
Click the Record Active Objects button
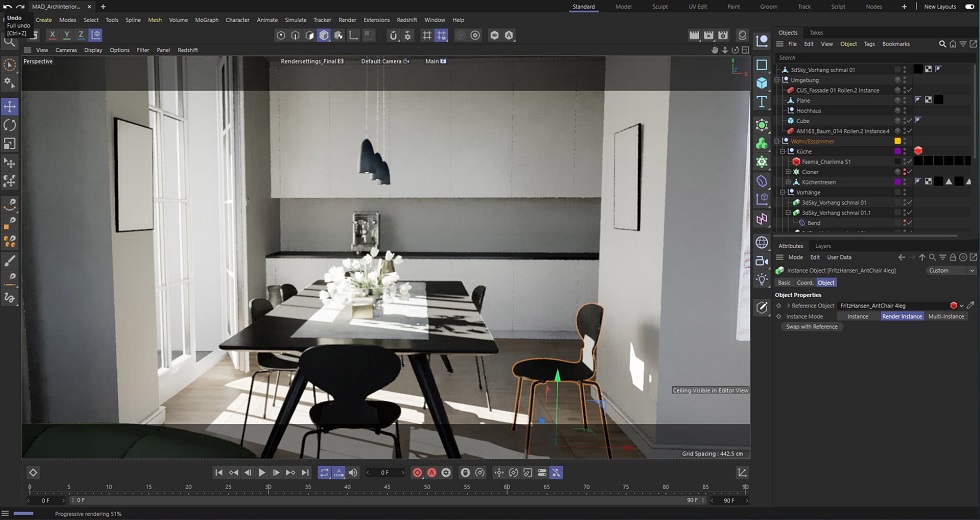(418, 472)
